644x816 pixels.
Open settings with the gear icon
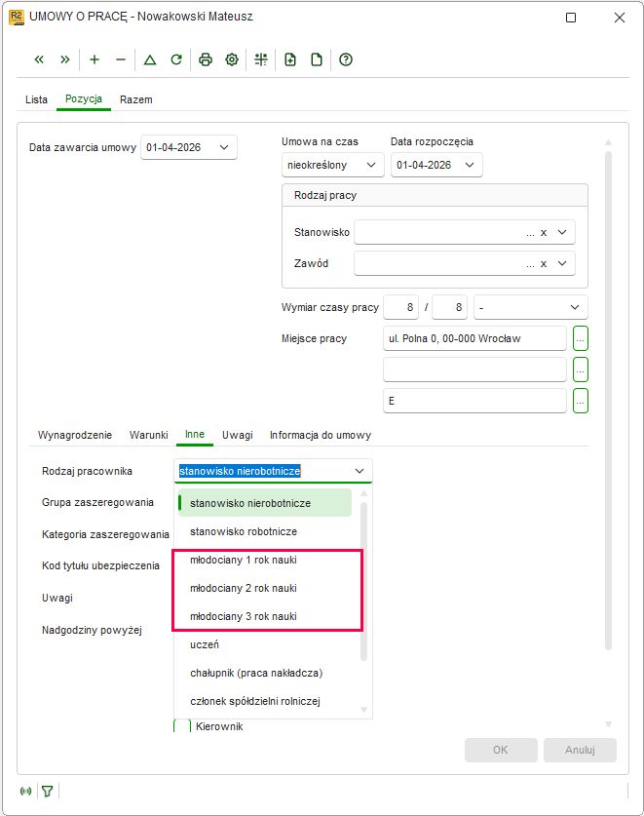[232, 59]
